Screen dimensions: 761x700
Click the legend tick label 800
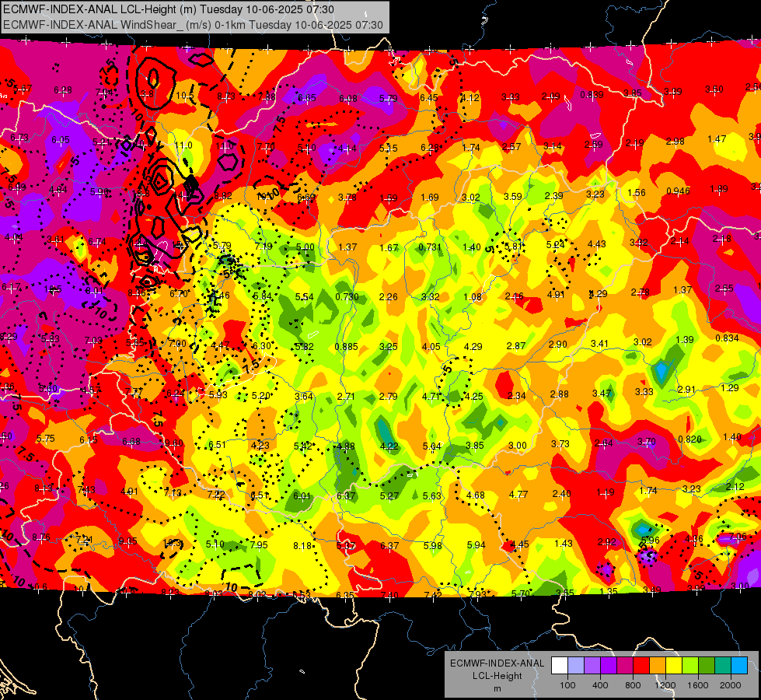[633, 685]
